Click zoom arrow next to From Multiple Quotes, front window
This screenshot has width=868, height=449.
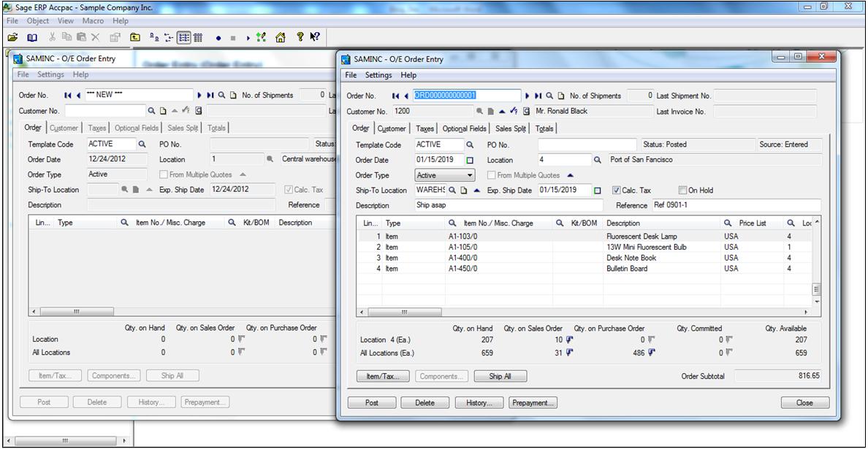pos(571,175)
